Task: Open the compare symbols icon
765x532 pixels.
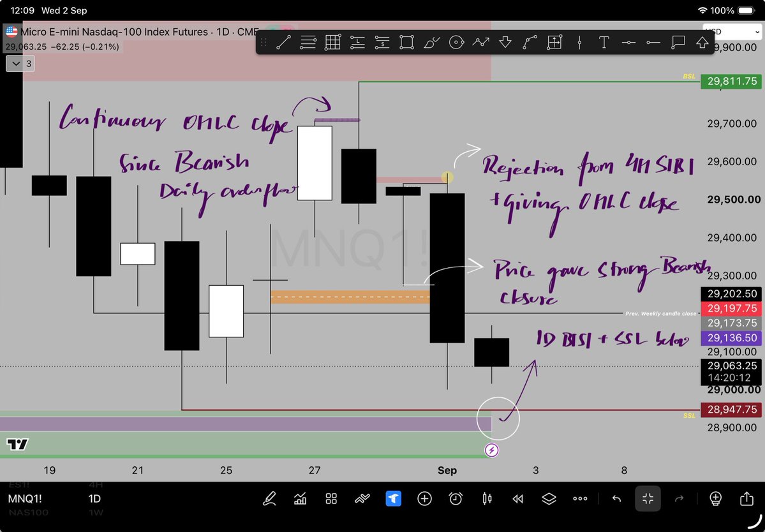Action: pos(362,498)
